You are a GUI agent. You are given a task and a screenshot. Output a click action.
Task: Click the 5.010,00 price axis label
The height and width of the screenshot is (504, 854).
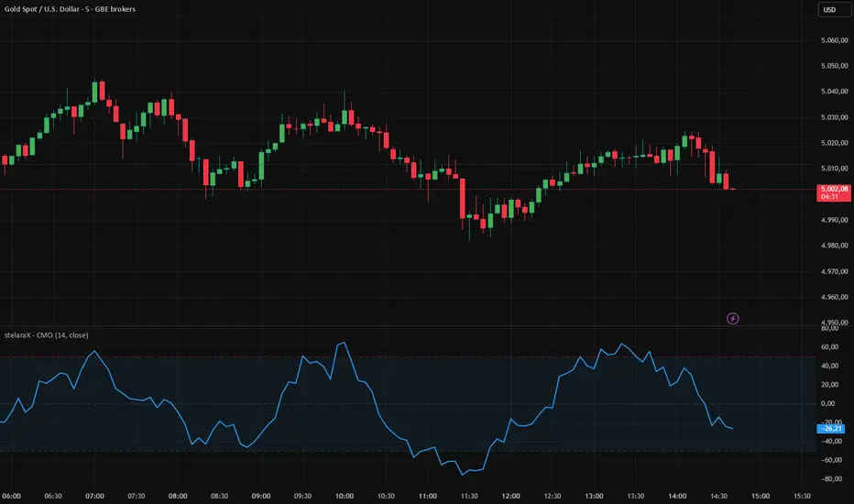coord(835,169)
